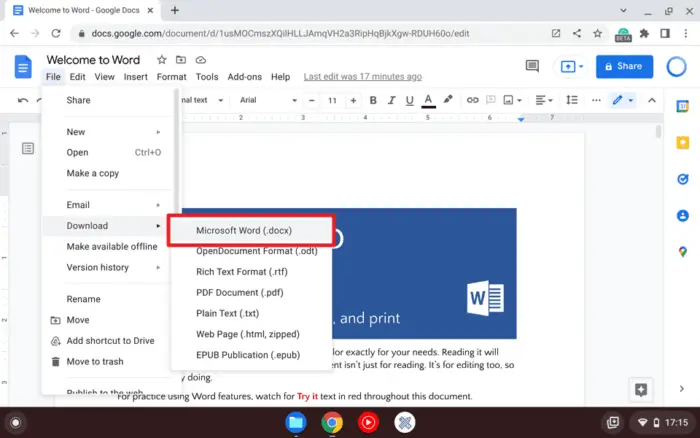Open the Google account avatar
This screenshot has width=700, height=438.
[x=676, y=67]
